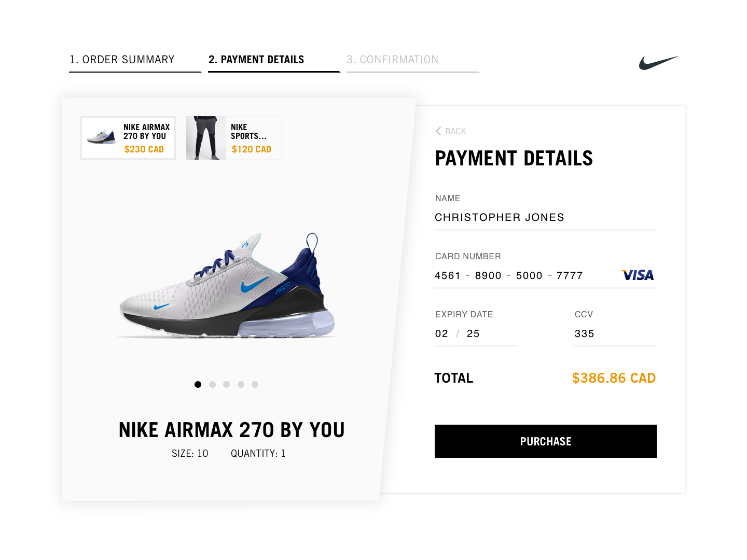This screenshot has height=560, width=747.
Task: Jump to the third carousel dot
Action: (x=226, y=384)
